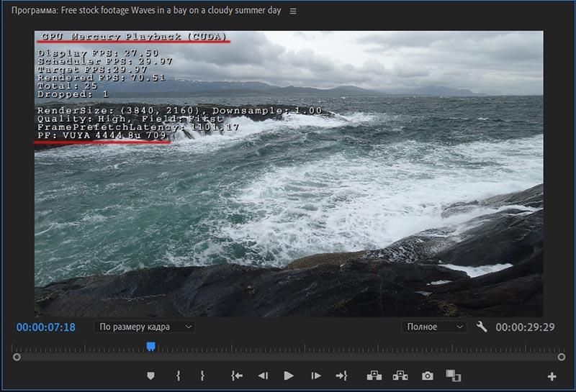
Task: Jump to the In point
Action: point(236,375)
